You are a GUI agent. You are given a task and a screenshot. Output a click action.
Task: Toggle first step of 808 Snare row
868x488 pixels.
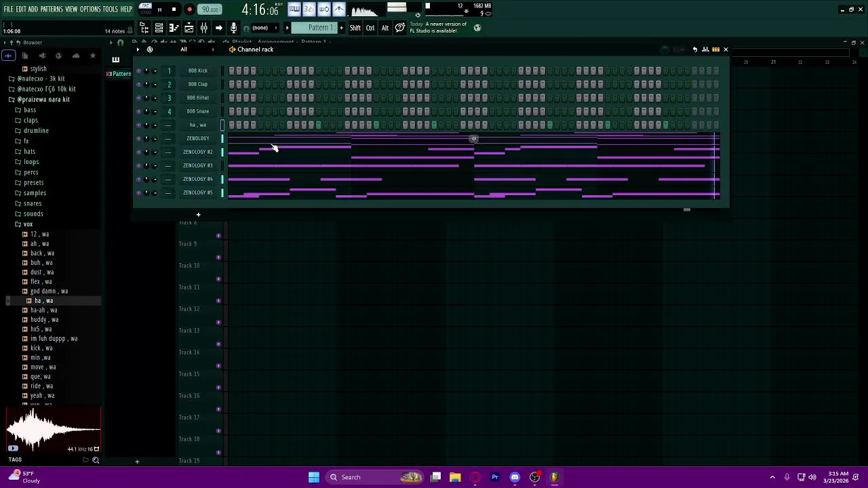(x=232, y=111)
